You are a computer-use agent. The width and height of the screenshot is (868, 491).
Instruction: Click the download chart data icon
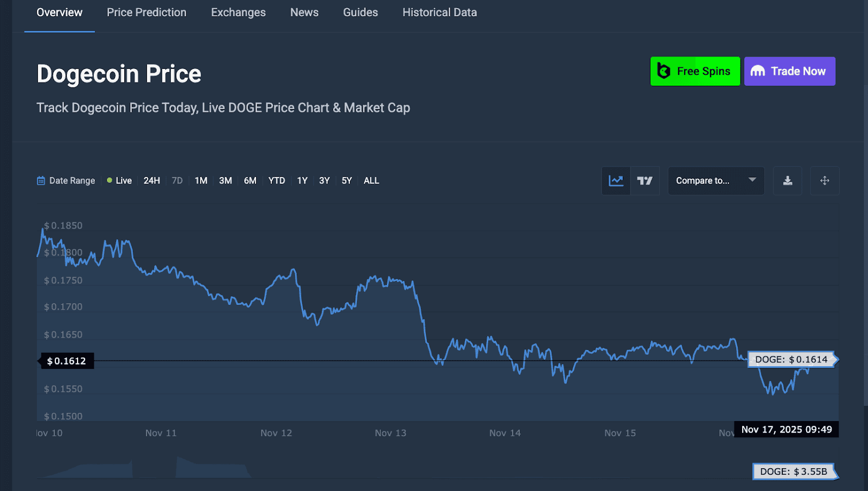[x=787, y=181]
